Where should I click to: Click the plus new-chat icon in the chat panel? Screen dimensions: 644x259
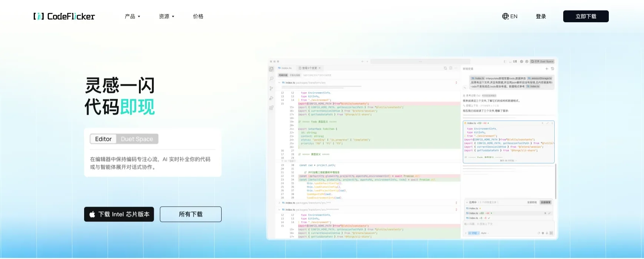[x=547, y=69]
